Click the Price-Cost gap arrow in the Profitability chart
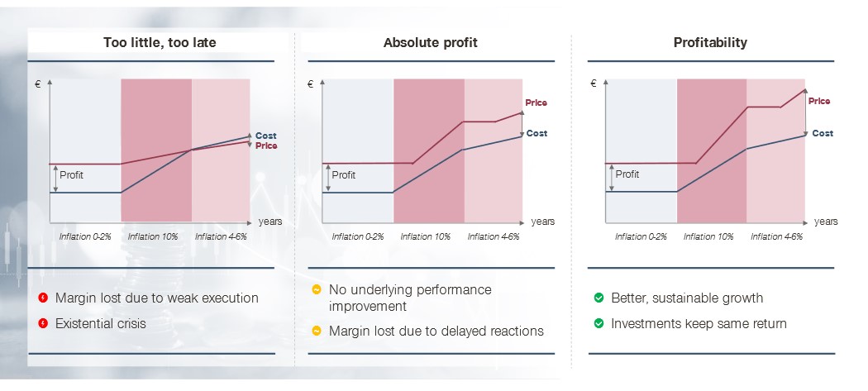The image size is (868, 391). point(805,112)
